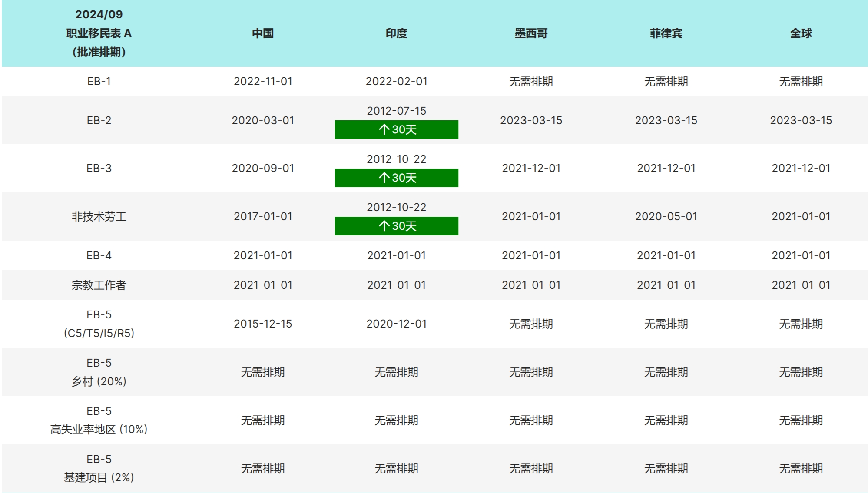
Task: Click 非技术劳工 India date 2012-10-22
Action: click(396, 207)
